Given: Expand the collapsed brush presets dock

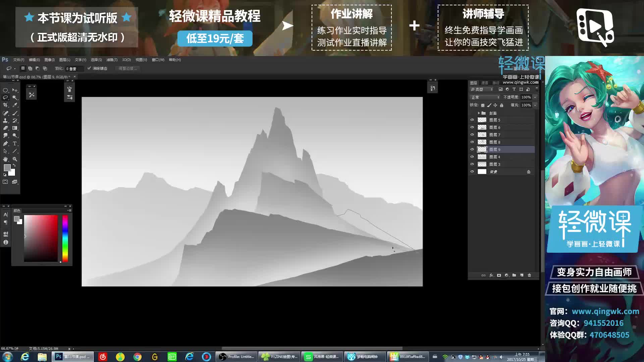Looking at the screenshot, I should click(x=67, y=81).
